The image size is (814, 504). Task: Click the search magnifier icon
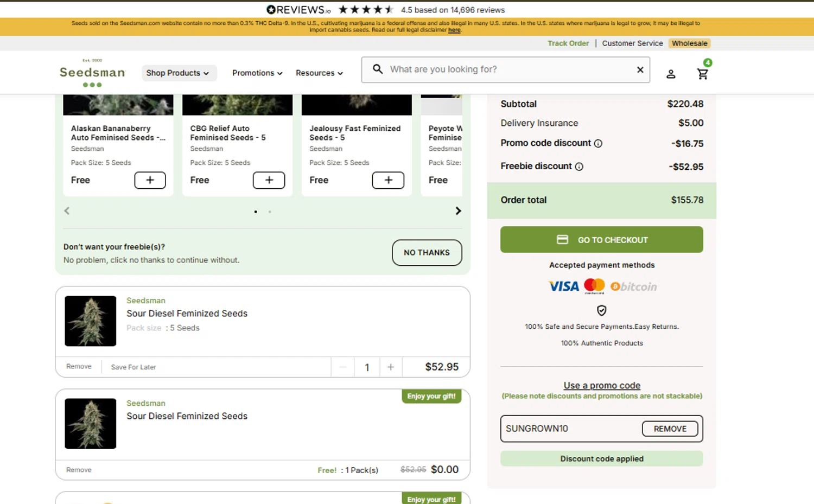click(378, 69)
